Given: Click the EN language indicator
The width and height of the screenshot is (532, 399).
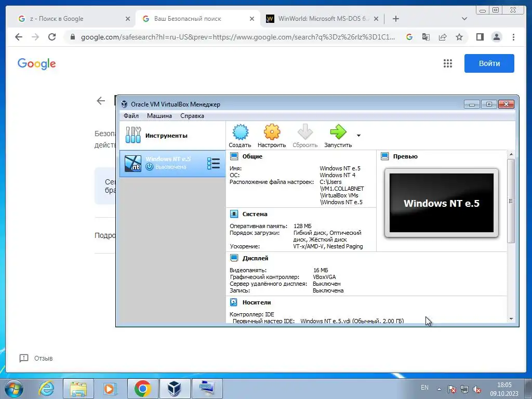Looking at the screenshot, I should point(424,388).
